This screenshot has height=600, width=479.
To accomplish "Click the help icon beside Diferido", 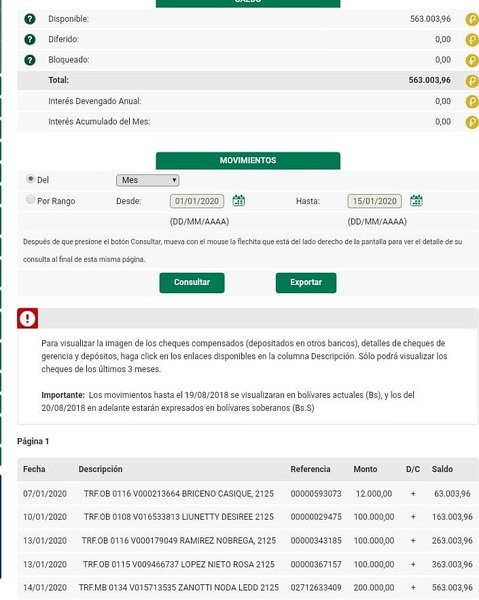I will pos(30,39).
